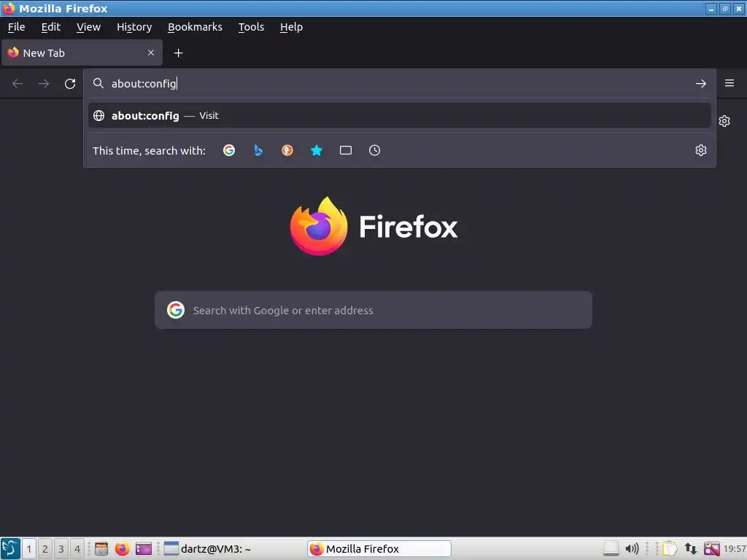Open the Edit menu
This screenshot has width=747, height=560.
50,27
